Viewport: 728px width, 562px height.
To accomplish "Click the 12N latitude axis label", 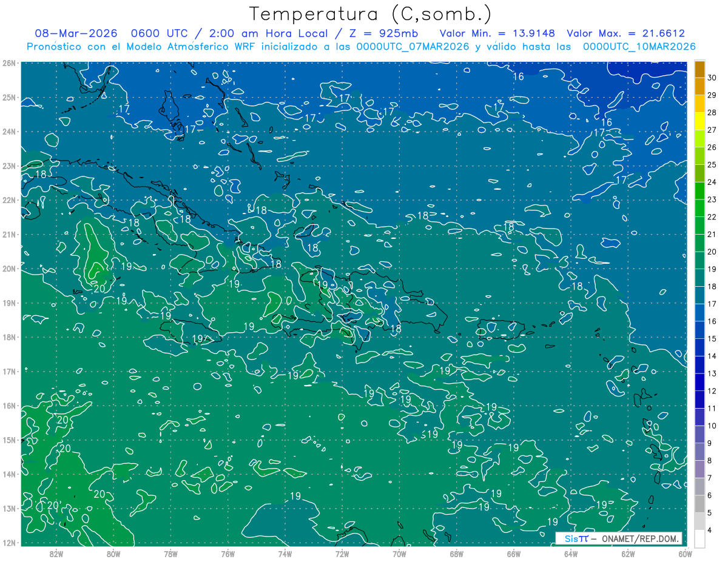I will click(9, 542).
